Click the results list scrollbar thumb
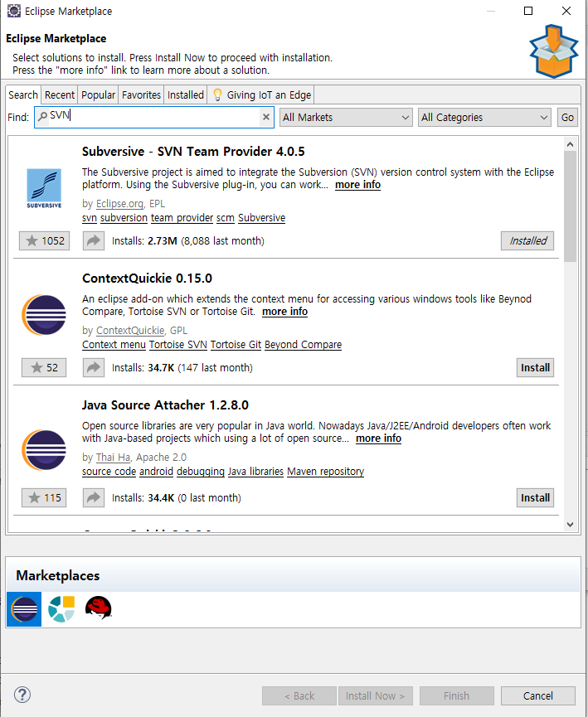Screen dimensions: 588x717 point(570,206)
